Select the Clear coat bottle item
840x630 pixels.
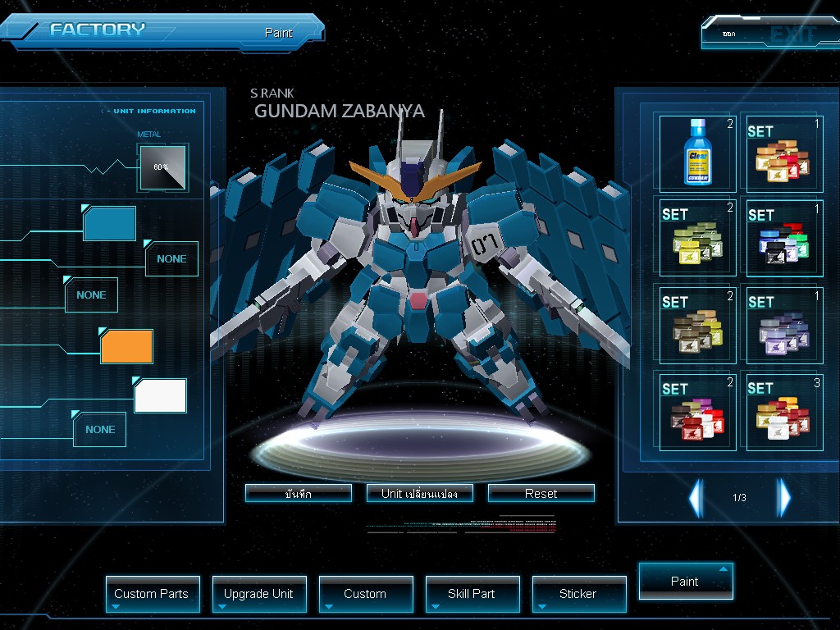(x=697, y=153)
